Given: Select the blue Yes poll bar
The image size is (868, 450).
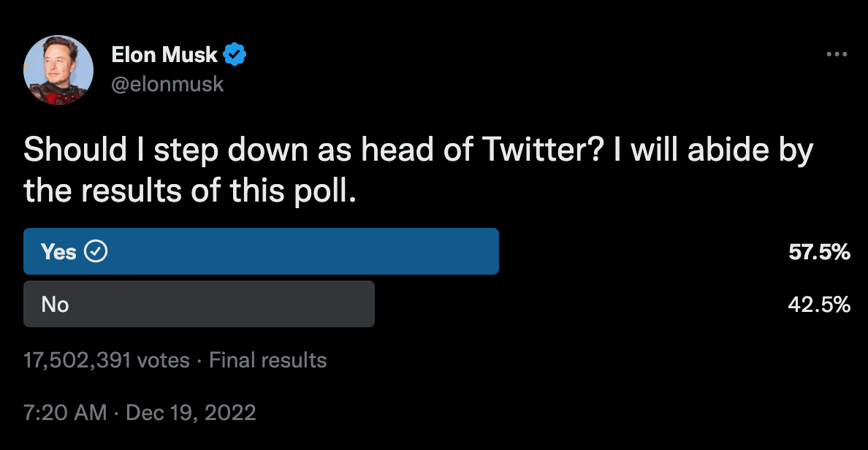Looking at the screenshot, I should 292,251.
